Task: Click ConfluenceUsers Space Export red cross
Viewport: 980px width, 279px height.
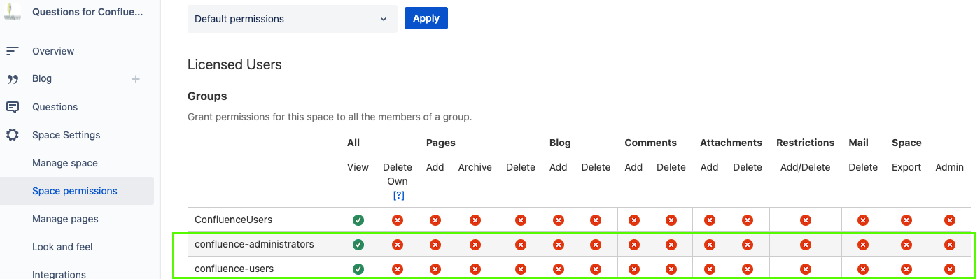Action: (x=906, y=220)
